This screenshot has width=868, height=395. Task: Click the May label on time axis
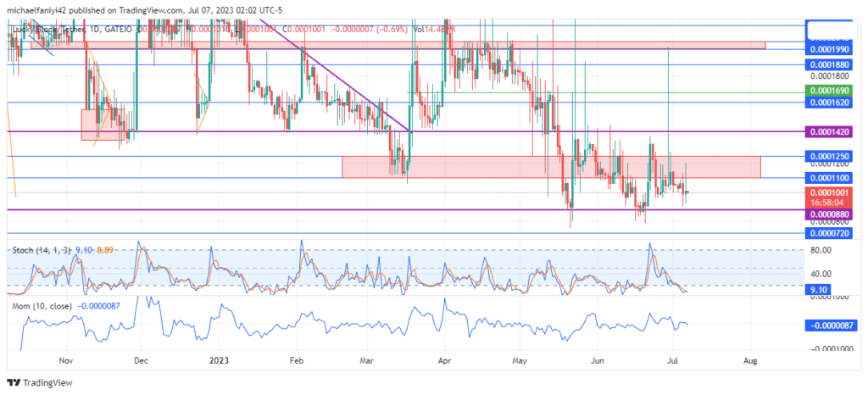pyautogui.click(x=520, y=361)
